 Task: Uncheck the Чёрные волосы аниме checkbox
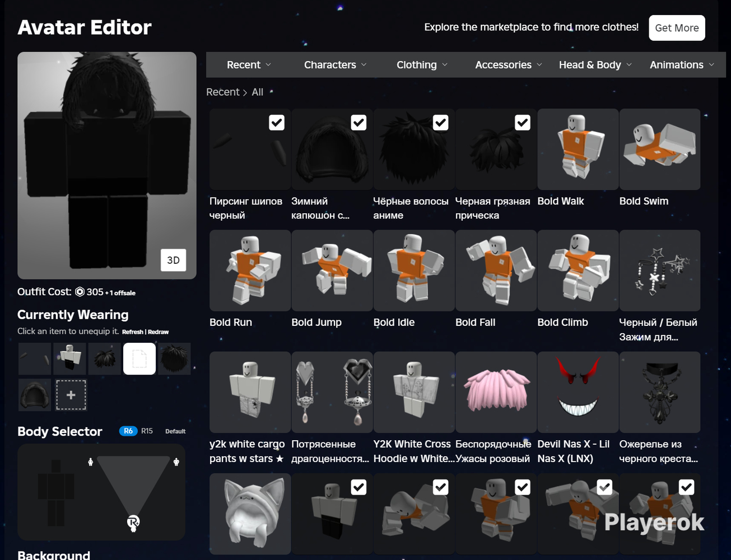441,123
